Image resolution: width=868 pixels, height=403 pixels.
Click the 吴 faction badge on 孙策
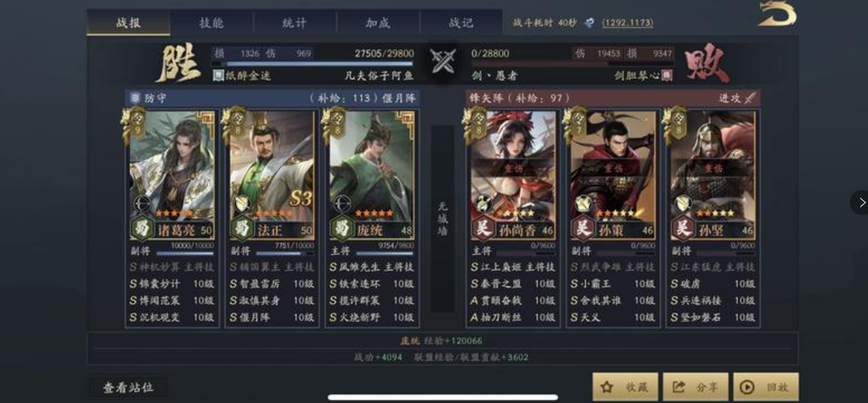[x=583, y=229]
